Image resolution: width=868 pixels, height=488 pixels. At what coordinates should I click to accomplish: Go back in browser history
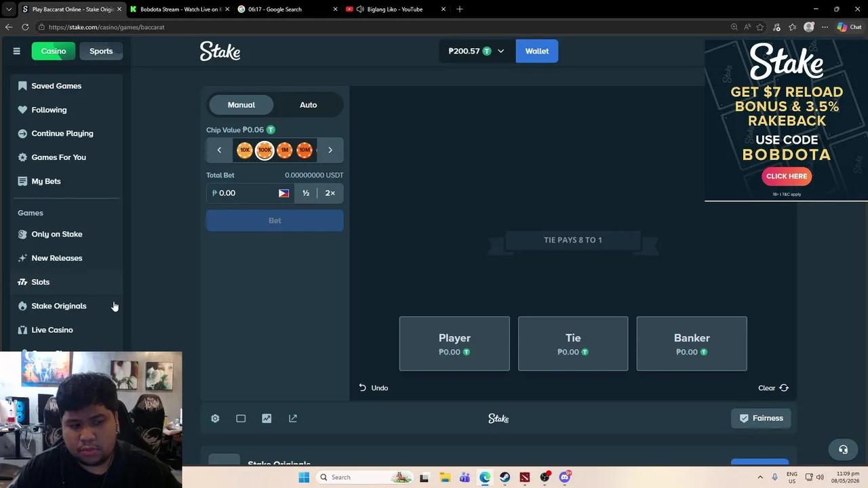point(9,27)
